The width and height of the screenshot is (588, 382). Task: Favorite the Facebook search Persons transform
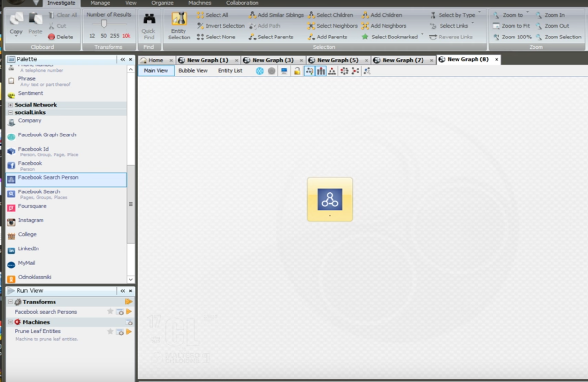click(x=110, y=312)
